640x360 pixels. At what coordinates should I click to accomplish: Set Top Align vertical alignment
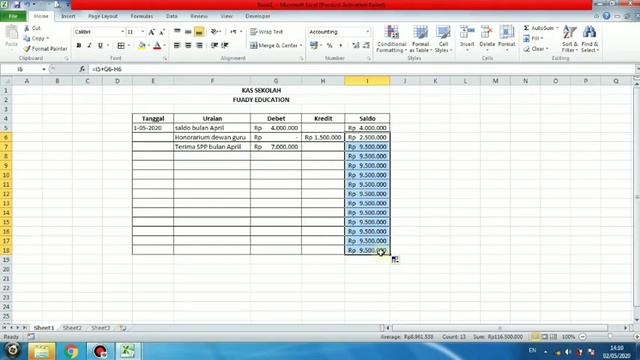(x=177, y=31)
